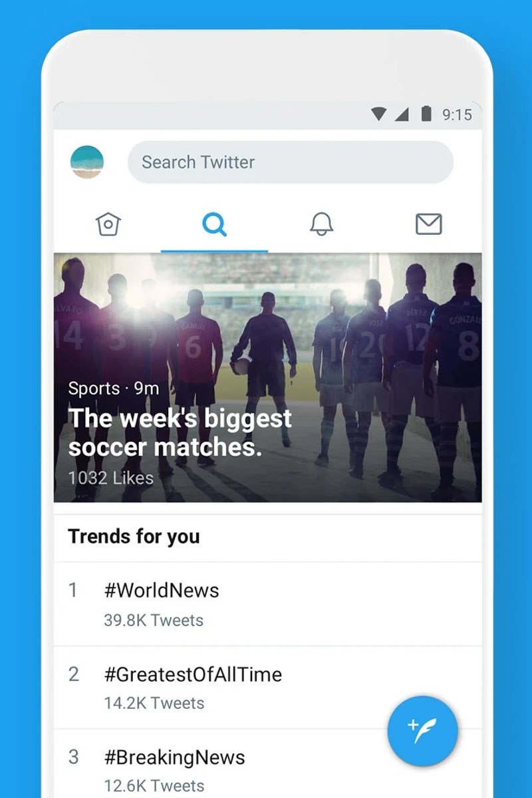Tap the compose Tweet feather button

pyautogui.click(x=422, y=730)
